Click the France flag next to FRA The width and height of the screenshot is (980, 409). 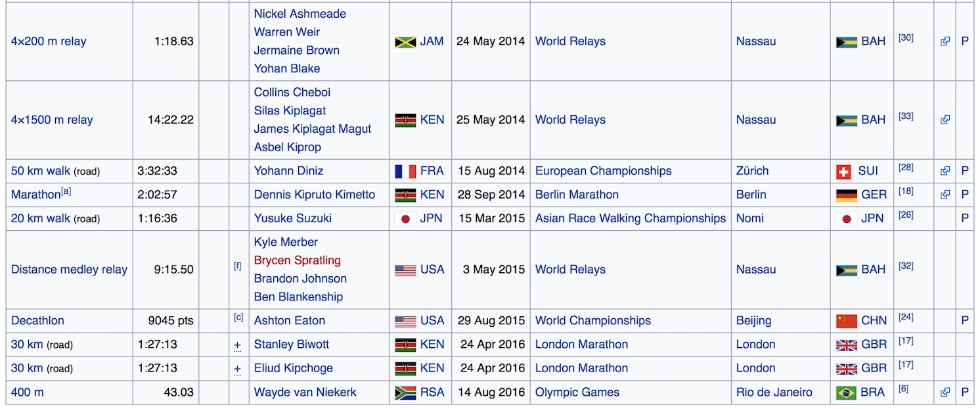coord(405,171)
